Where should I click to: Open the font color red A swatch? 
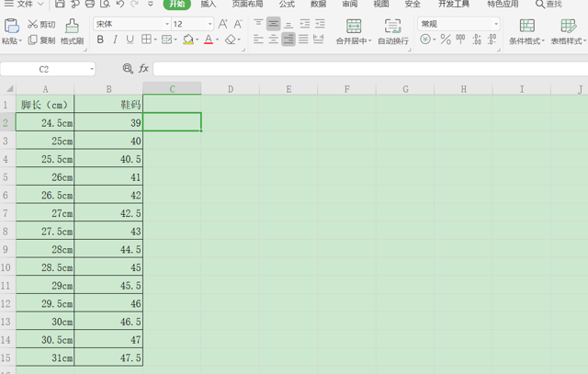click(209, 40)
